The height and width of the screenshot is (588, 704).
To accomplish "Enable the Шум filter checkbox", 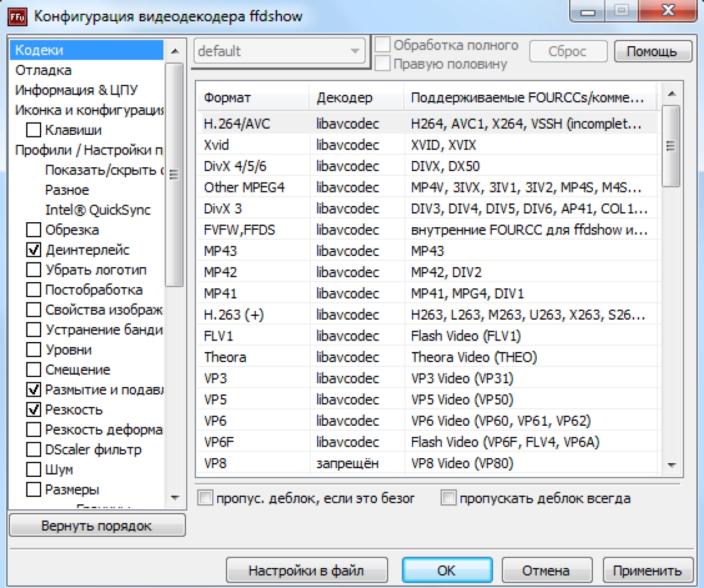I will 34,469.
